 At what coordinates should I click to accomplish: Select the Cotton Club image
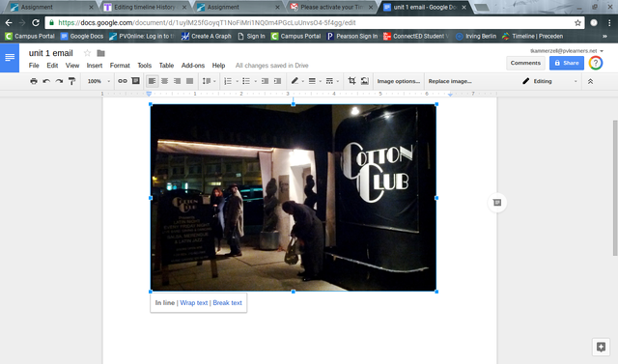point(294,198)
